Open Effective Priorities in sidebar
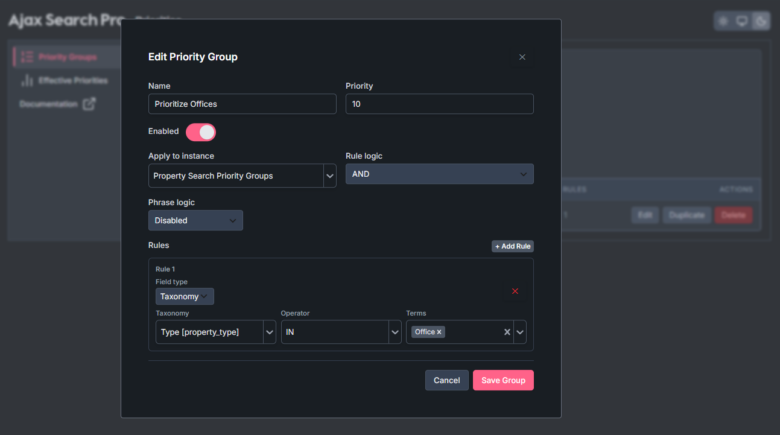 73,81
